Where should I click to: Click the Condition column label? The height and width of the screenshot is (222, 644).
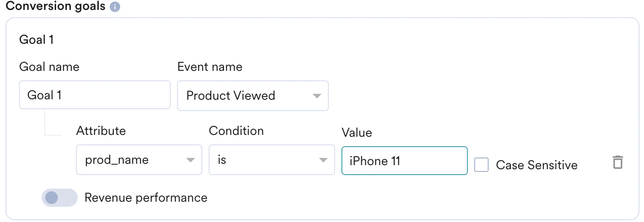236,131
